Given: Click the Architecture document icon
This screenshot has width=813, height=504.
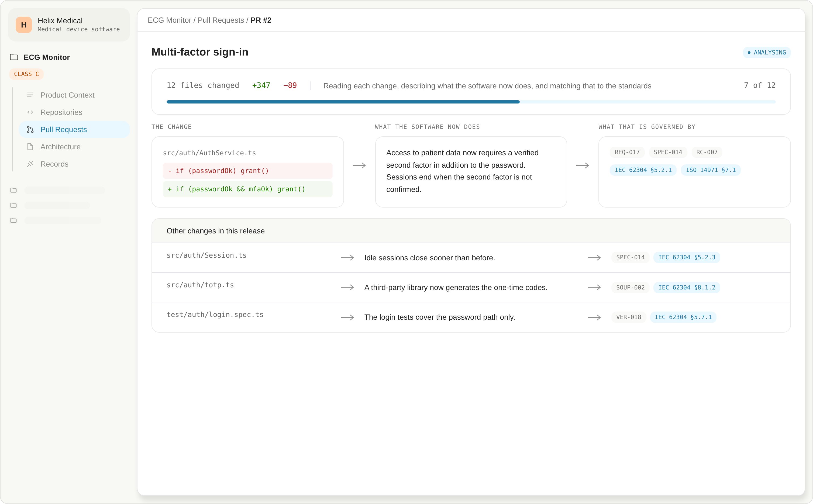Looking at the screenshot, I should click(x=30, y=147).
